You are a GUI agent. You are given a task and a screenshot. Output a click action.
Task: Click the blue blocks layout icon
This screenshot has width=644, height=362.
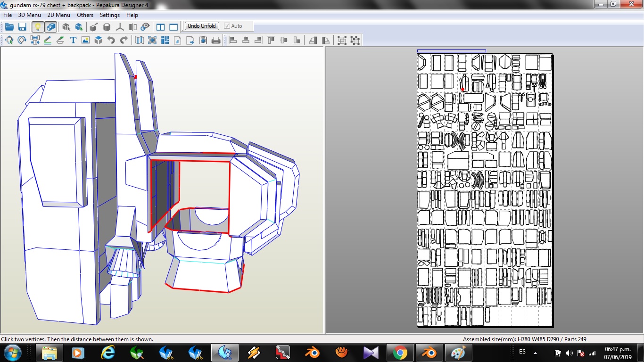pyautogui.click(x=165, y=40)
